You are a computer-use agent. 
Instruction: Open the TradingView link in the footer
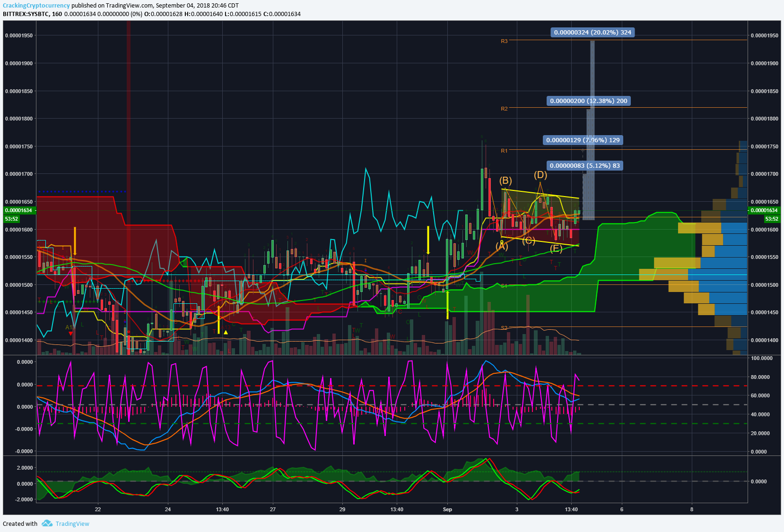[x=72, y=523]
